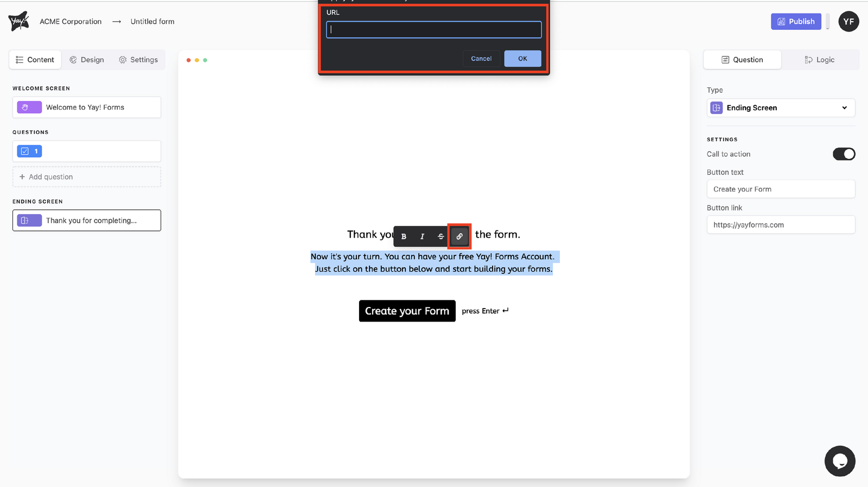Cancel the URL dialog
Viewport: 868px width, 487px height.
(x=481, y=59)
